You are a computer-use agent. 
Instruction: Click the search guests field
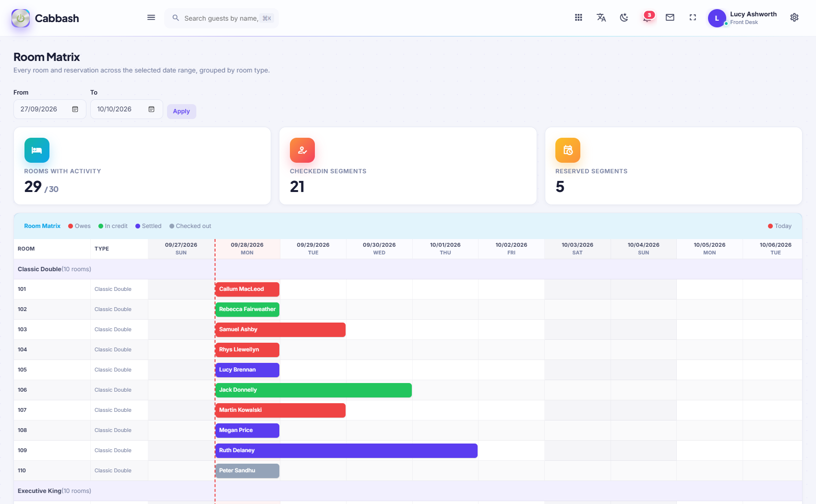point(221,18)
